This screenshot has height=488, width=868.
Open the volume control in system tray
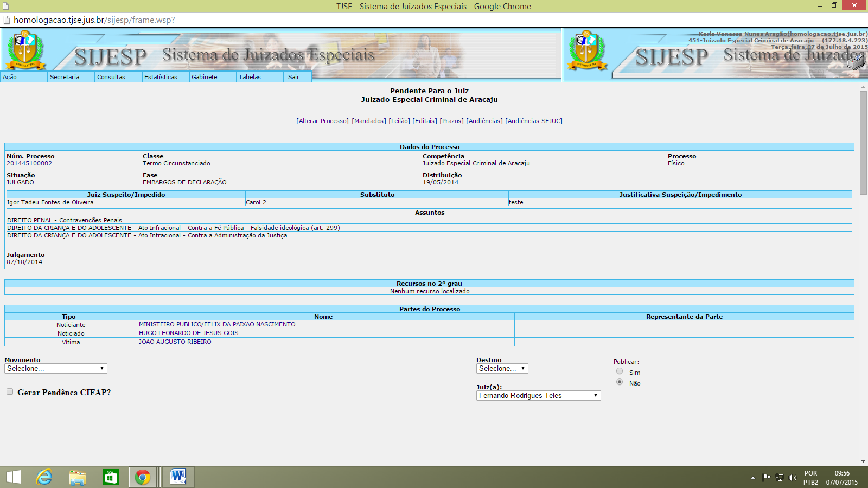pos(793,478)
